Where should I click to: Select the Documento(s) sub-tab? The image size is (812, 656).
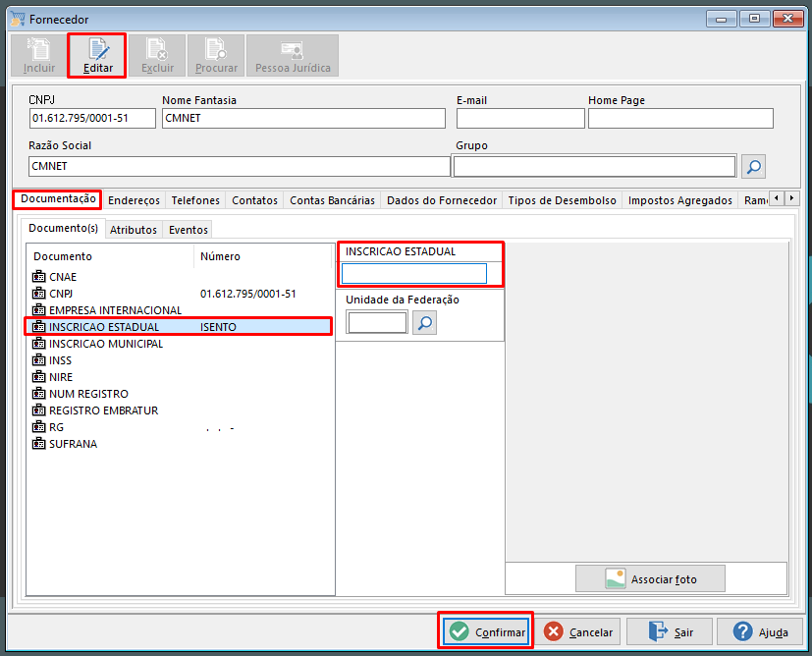click(63, 229)
